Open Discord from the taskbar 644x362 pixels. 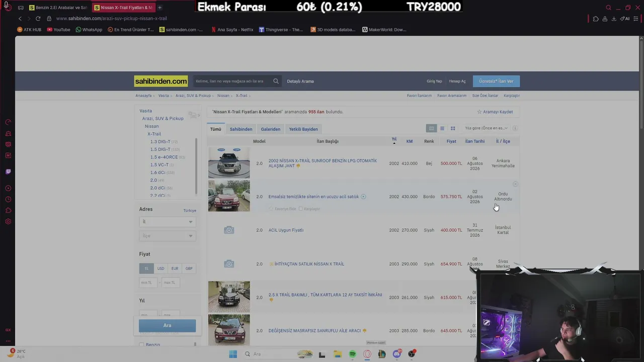(397, 354)
